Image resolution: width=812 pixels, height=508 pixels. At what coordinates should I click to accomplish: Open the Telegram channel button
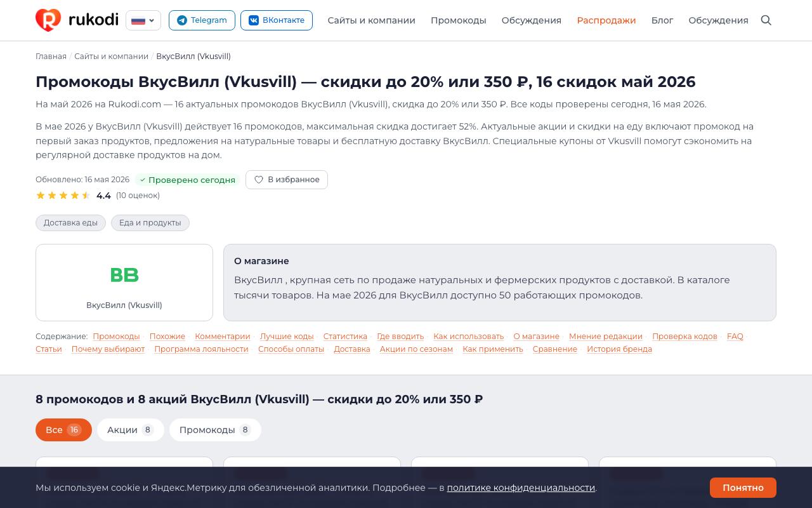(x=202, y=20)
